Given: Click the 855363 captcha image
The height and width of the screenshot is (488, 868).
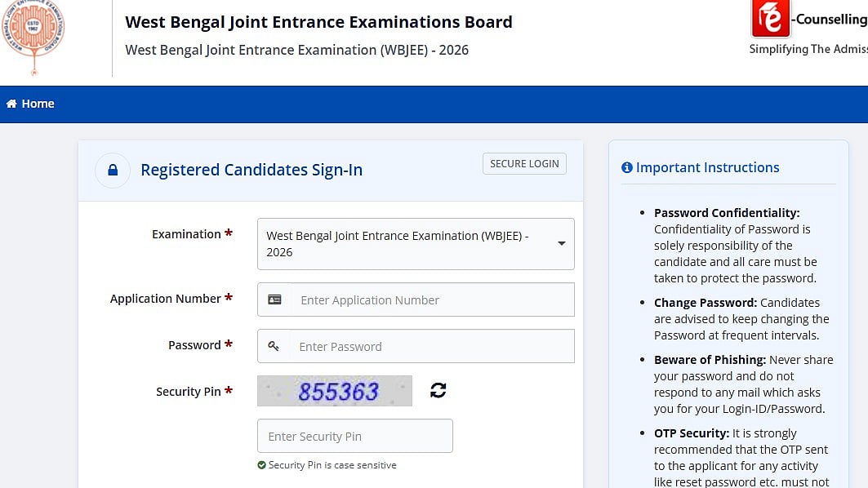Looking at the screenshot, I should point(335,391).
